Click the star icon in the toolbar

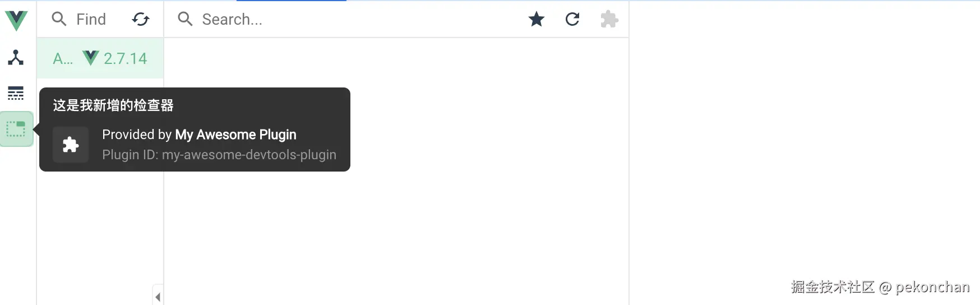tap(537, 20)
